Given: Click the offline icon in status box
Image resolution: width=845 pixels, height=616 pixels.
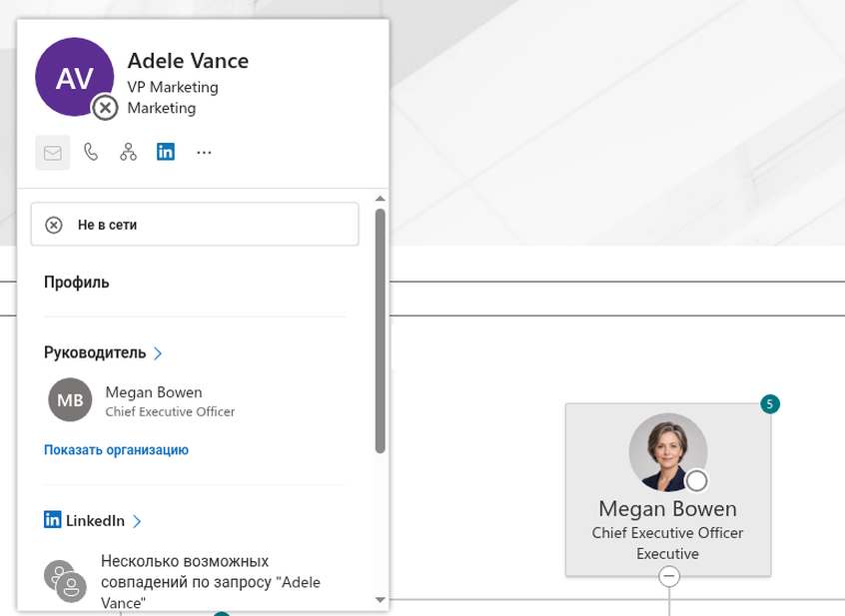Looking at the screenshot, I should click(x=53, y=225).
